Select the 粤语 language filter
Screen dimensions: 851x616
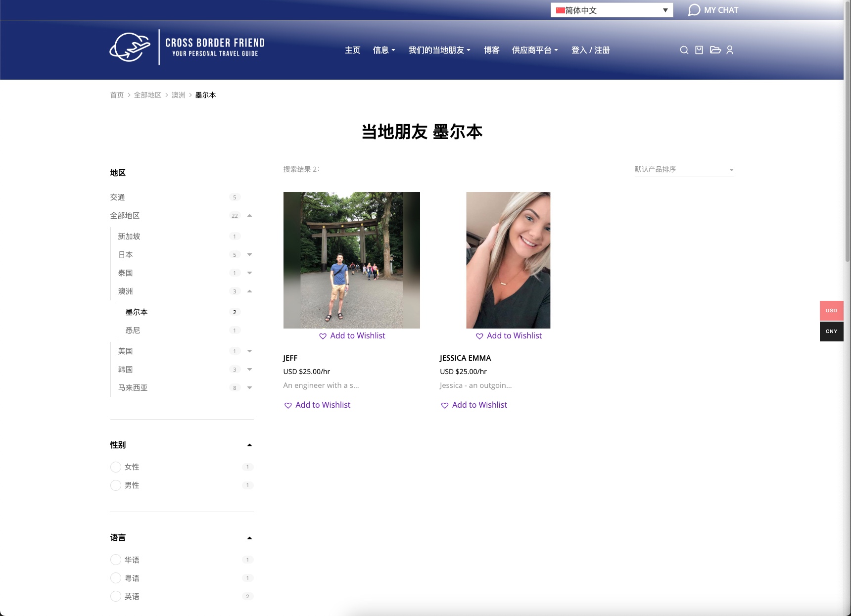[x=116, y=578]
